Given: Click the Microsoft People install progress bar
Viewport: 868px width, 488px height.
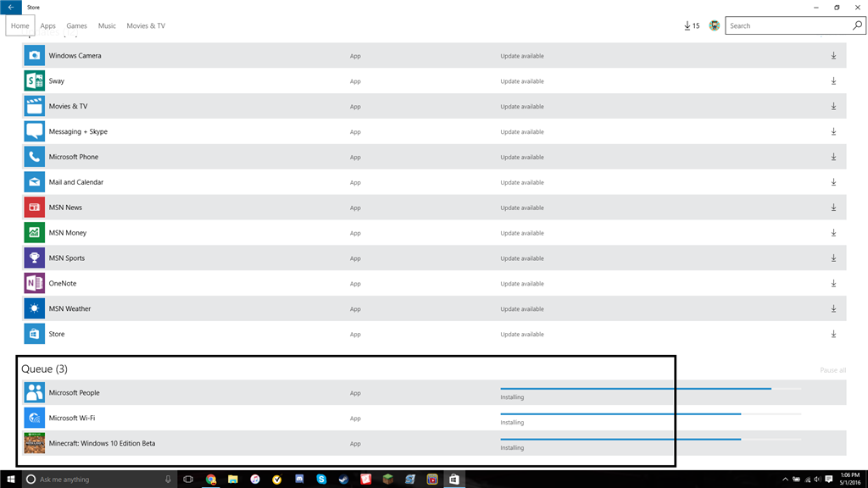Looking at the screenshot, I should click(x=650, y=388).
